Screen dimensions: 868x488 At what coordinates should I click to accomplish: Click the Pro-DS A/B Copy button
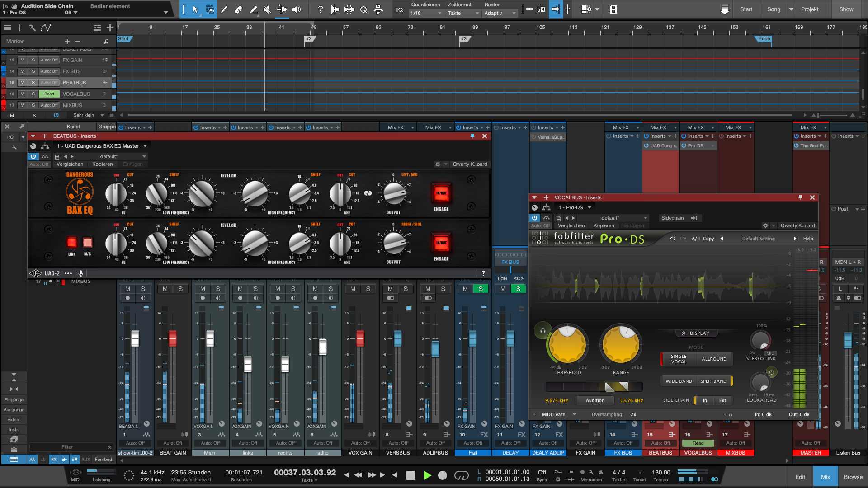tap(703, 239)
